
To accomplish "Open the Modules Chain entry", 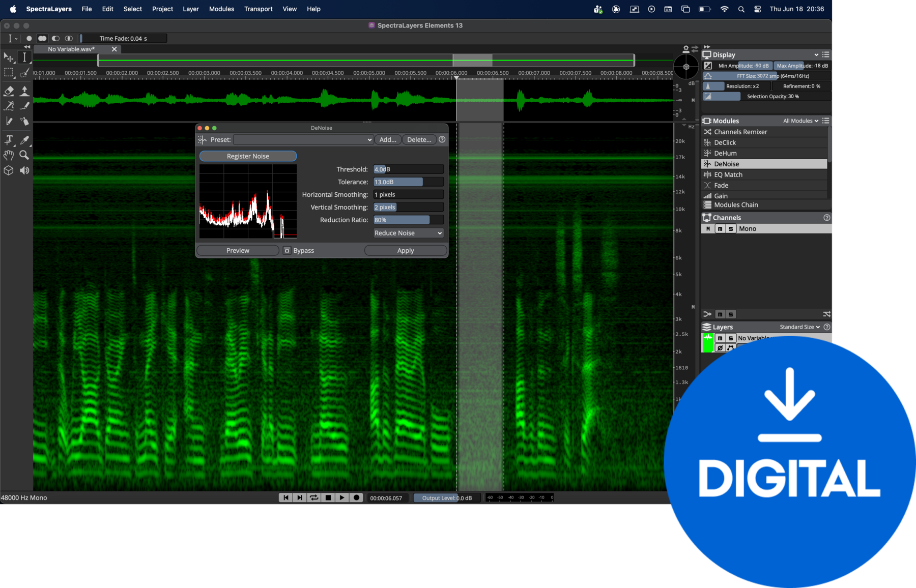I will [x=766, y=205].
